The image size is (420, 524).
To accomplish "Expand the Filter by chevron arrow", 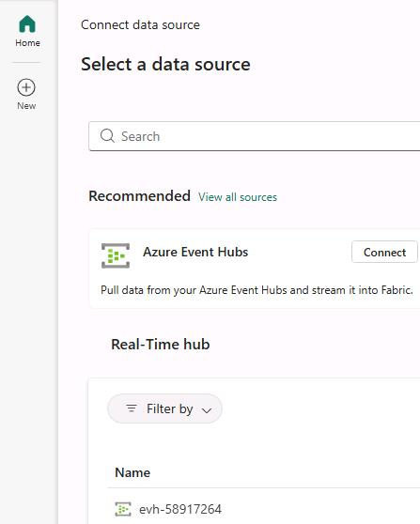I will tap(207, 410).
